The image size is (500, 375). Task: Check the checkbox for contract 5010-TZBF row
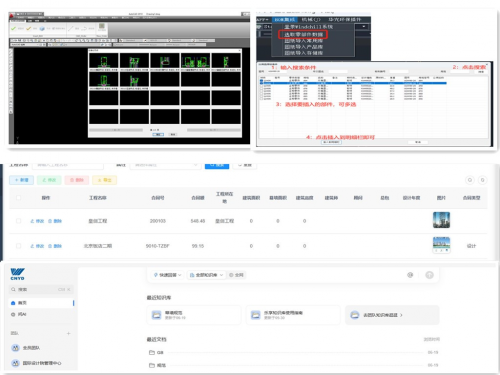point(18,246)
